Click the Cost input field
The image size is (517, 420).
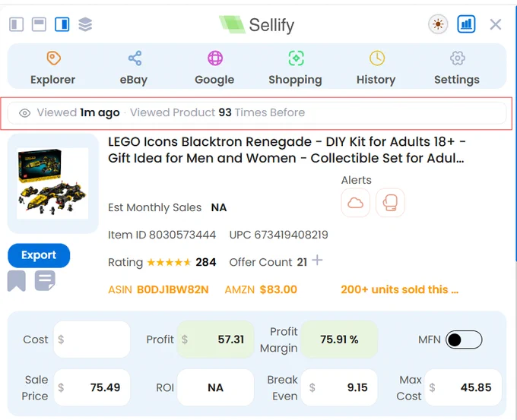tap(92, 339)
